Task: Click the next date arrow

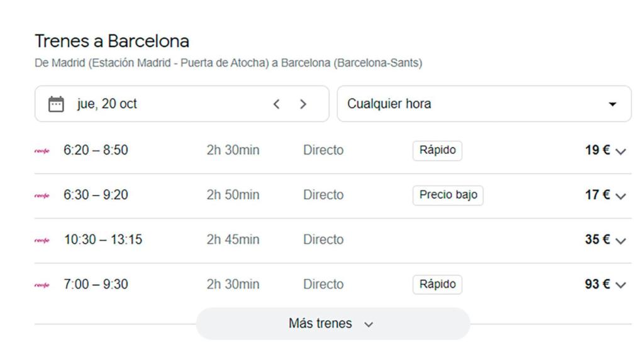Action: click(x=303, y=104)
